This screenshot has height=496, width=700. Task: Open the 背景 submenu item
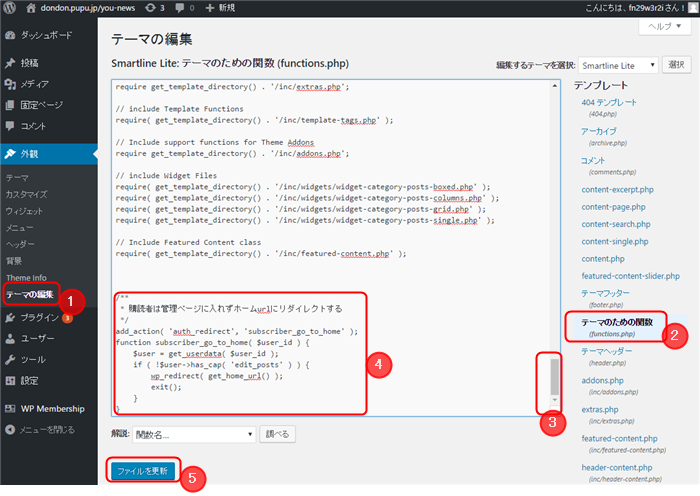click(13, 261)
